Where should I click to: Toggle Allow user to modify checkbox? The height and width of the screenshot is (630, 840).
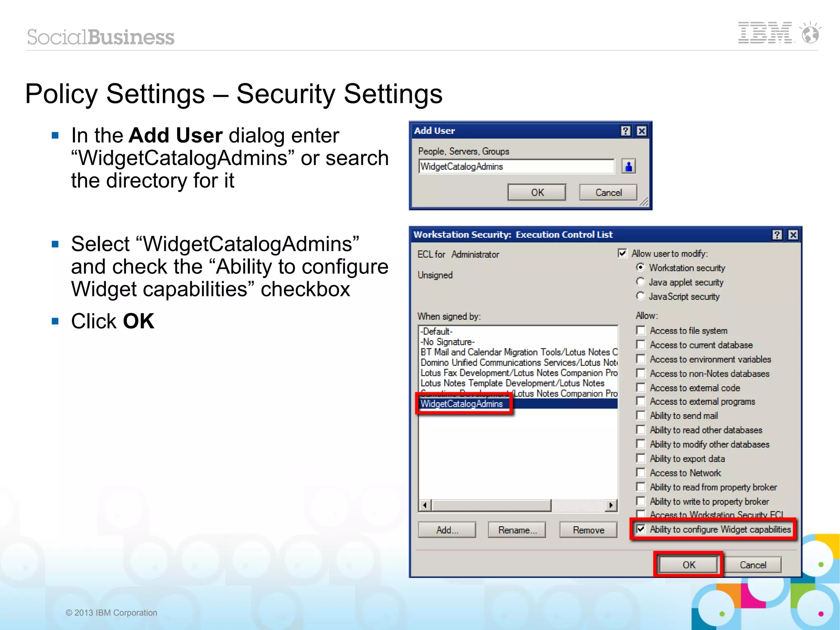622,253
